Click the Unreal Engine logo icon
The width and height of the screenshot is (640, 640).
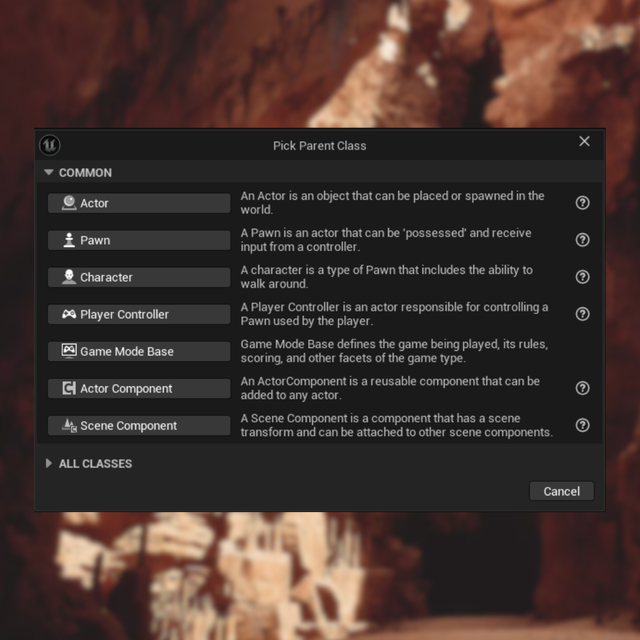50,145
